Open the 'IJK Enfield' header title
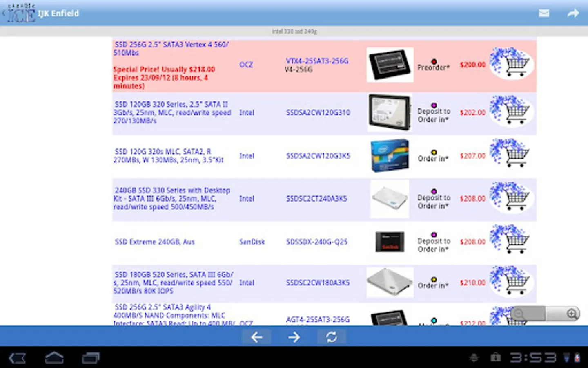The height and width of the screenshot is (368, 588). [58, 13]
